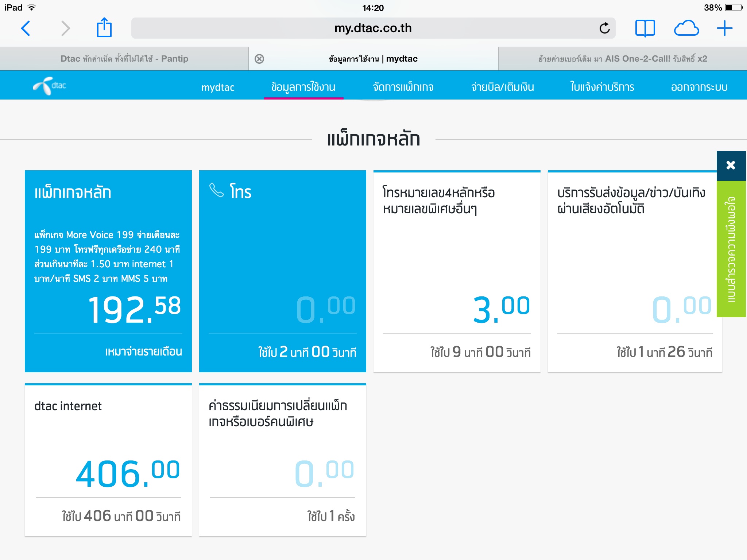Go to จ่ายบิล/เติมเงิน page
This screenshot has height=560, width=747.
coord(502,87)
